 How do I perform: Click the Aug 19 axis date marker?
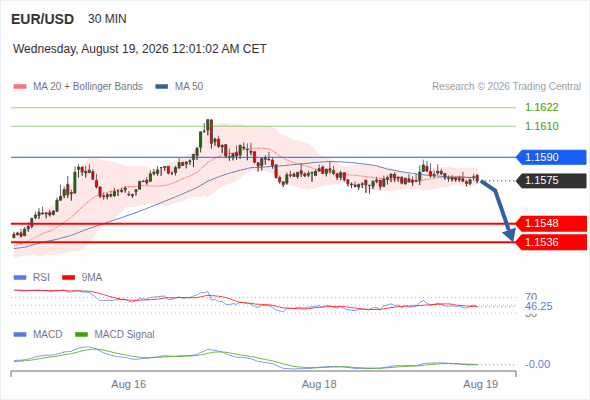click(481, 385)
